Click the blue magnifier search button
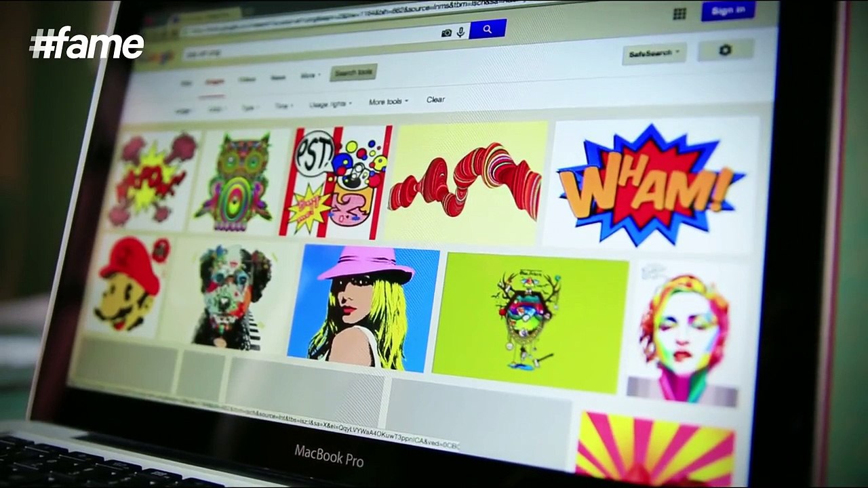This screenshot has height=488, width=868. point(488,29)
